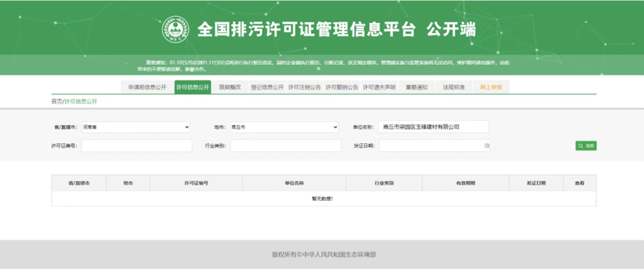Focus the 单位名称 input field

[x=434, y=127]
